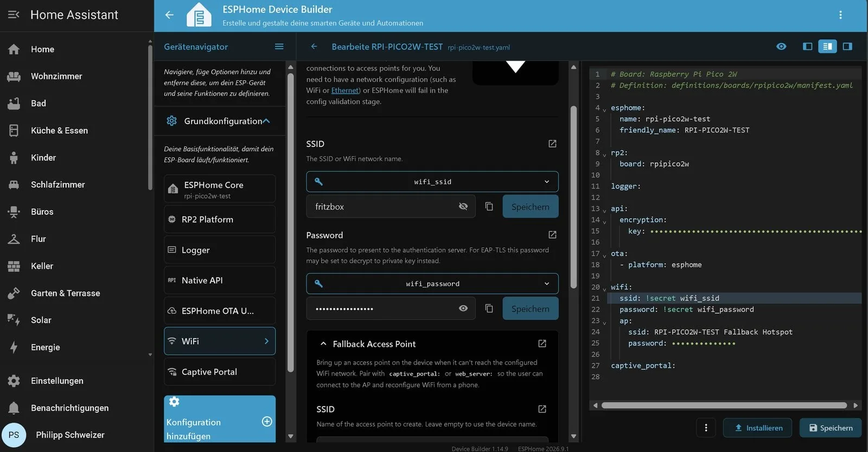This screenshot has width=868, height=452.
Task: Open the wifi_password secret dropdown
Action: 432,284
